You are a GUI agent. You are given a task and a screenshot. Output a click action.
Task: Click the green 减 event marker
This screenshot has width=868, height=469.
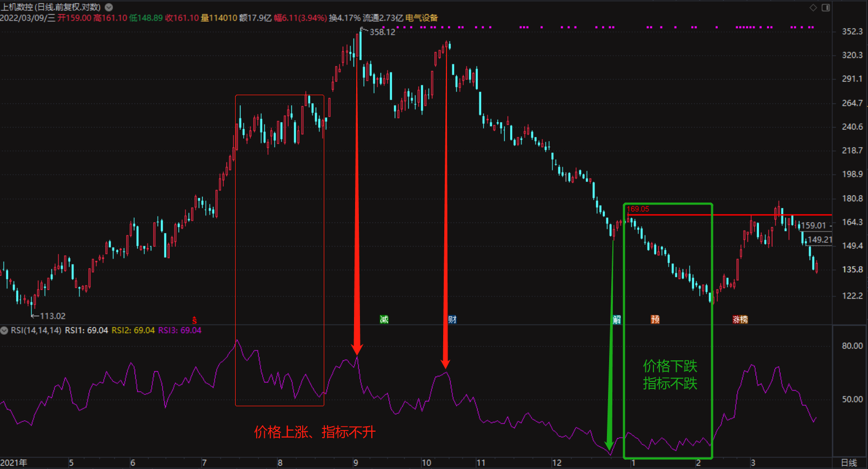(384, 319)
